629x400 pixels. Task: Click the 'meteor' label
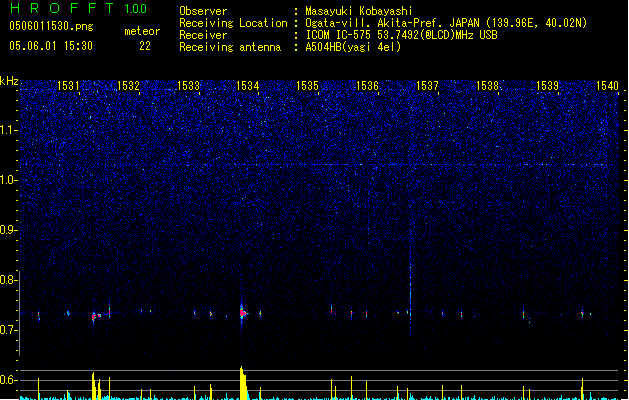(142, 31)
